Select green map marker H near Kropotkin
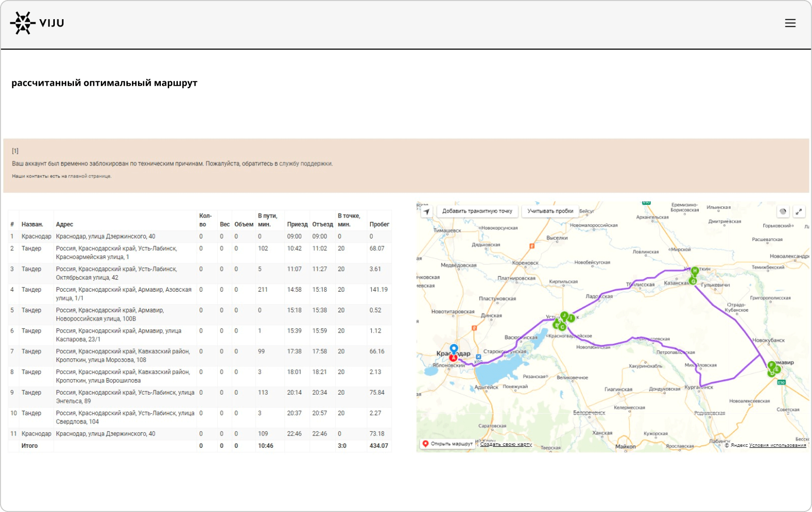Screen dimensions: 812x512 point(695,270)
